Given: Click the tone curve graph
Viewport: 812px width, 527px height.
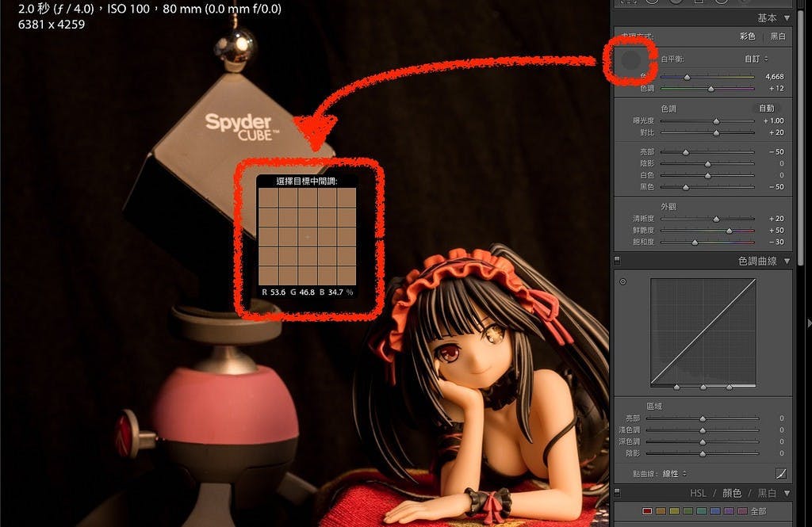Looking at the screenshot, I should click(703, 331).
